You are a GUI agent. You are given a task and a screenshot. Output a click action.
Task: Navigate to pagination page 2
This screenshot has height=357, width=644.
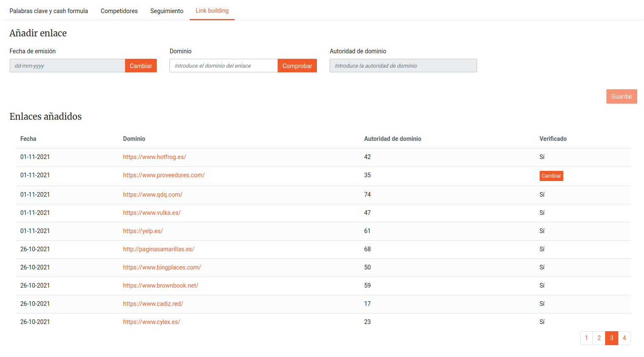(599, 338)
